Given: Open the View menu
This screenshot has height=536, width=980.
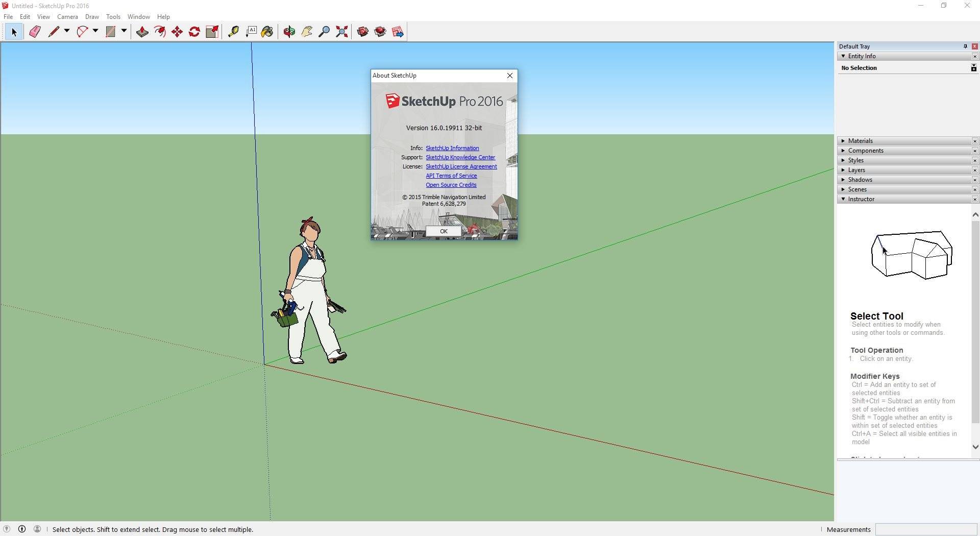Looking at the screenshot, I should [x=43, y=17].
